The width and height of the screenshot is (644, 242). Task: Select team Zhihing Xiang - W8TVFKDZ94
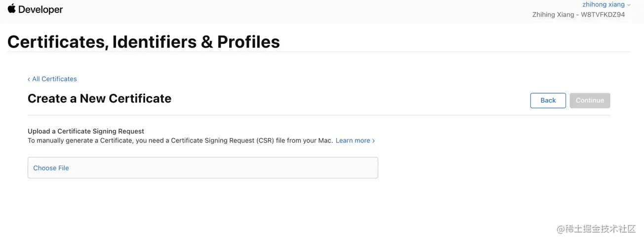point(578,15)
